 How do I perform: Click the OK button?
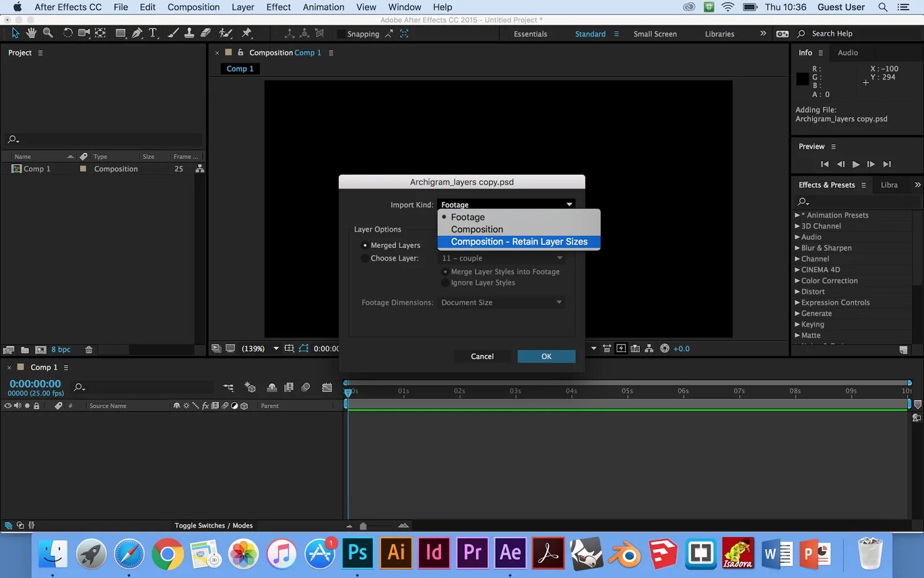click(x=546, y=356)
